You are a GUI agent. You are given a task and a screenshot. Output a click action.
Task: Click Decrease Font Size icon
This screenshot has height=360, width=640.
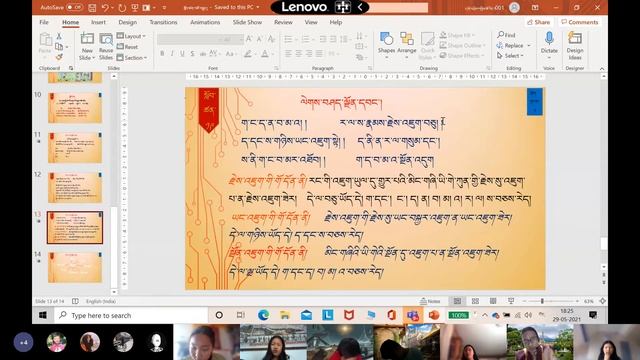(x=259, y=39)
